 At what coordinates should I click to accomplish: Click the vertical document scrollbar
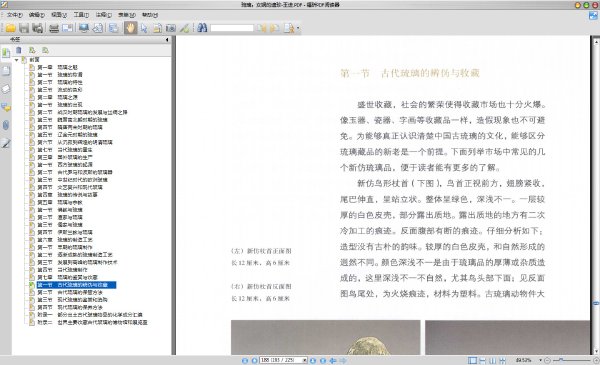coord(596,195)
